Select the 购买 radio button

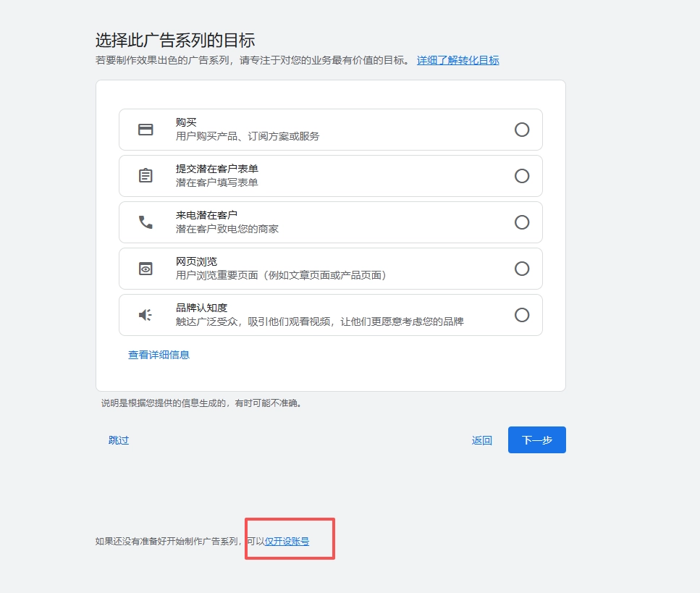click(x=522, y=130)
